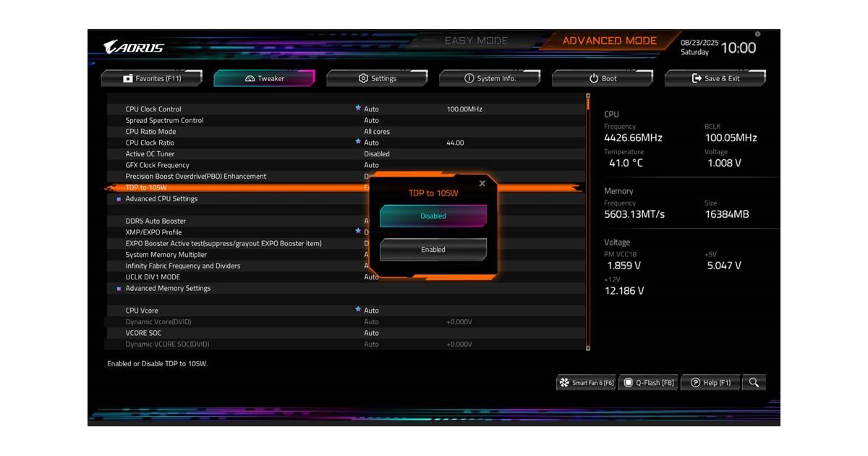Switch to ADVANCED MODE
Viewport: 868px width, 456px height.
pos(610,41)
